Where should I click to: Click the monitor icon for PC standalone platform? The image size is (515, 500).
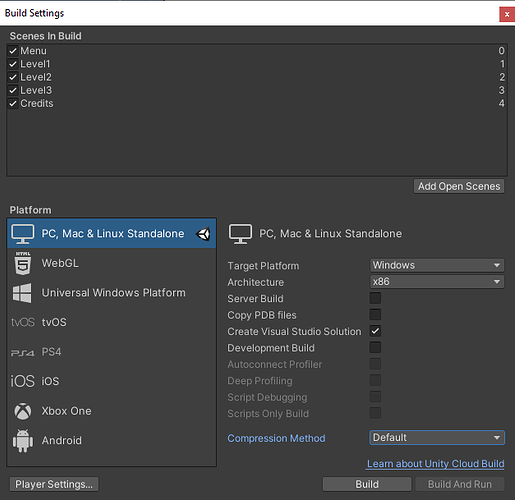point(22,234)
